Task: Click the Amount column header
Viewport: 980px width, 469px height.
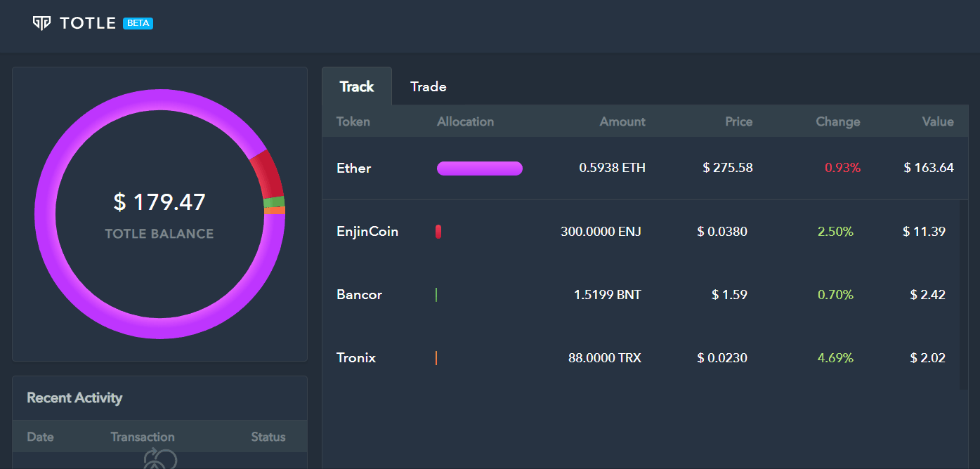Action: [x=622, y=121]
